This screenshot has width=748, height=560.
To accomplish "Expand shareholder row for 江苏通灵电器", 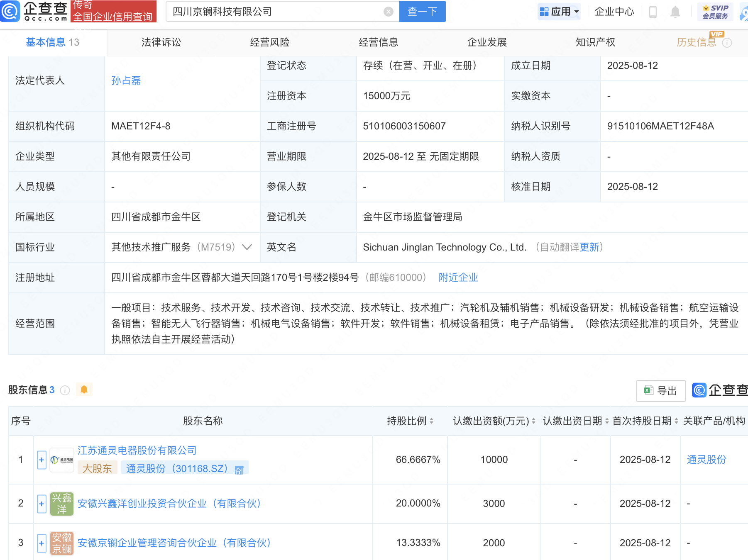I will coord(42,460).
